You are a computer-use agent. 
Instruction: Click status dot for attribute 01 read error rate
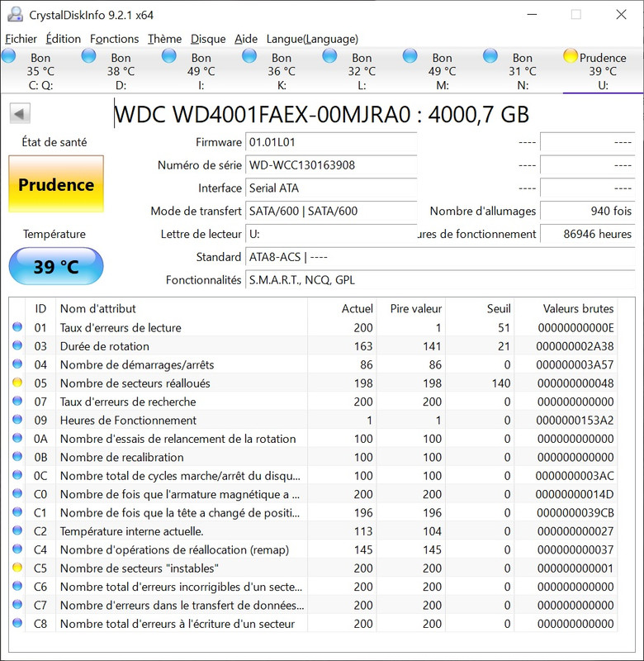[17, 326]
